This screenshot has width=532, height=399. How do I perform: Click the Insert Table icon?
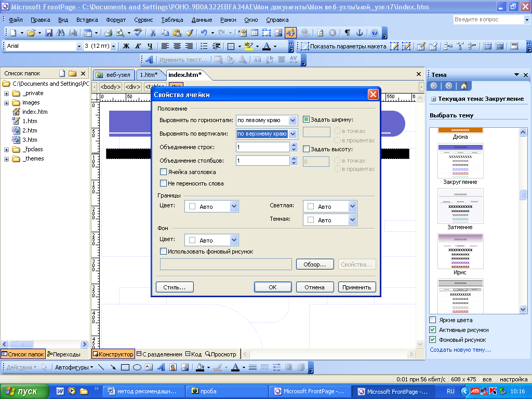pos(255,33)
